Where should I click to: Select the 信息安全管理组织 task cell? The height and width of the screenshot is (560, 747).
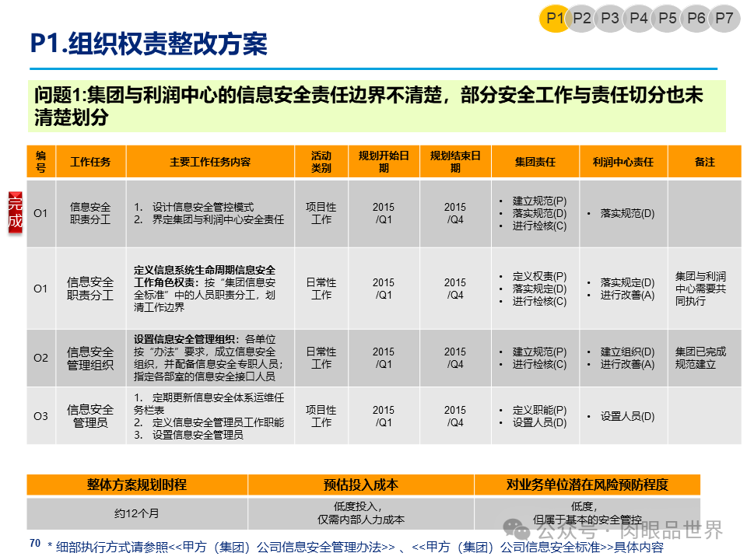pos(90,359)
